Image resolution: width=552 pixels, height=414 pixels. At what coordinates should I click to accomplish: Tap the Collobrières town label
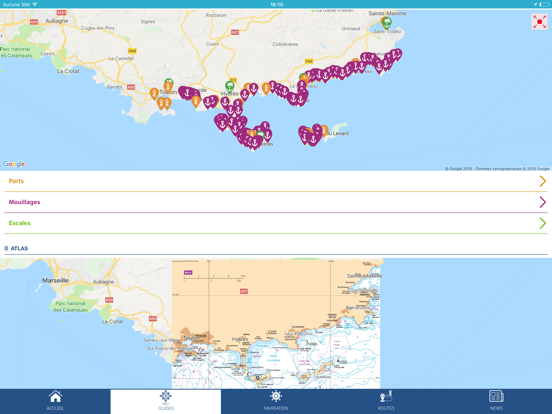[x=285, y=44]
